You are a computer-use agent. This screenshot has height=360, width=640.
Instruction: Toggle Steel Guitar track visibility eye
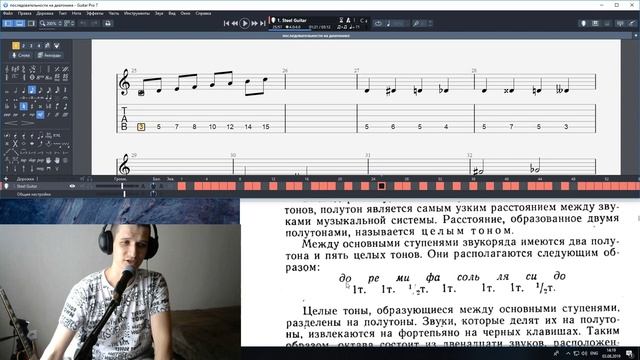[x=72, y=186]
